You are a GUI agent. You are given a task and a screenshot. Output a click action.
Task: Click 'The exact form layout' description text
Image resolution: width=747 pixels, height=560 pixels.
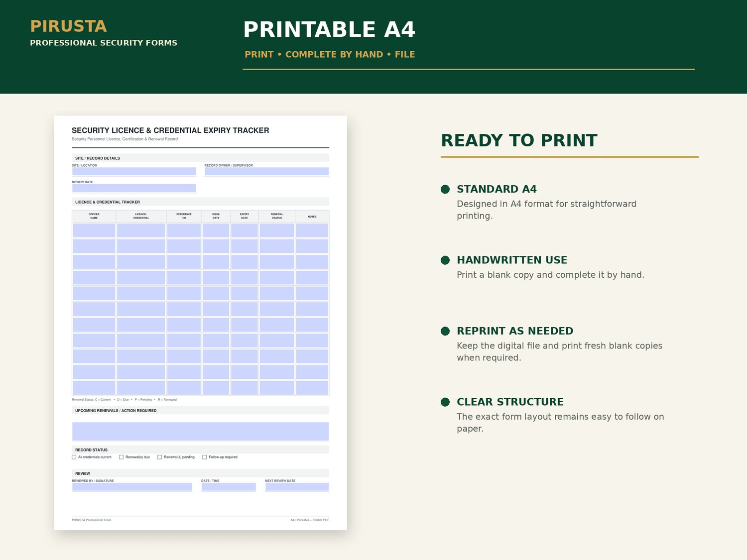tap(560, 423)
